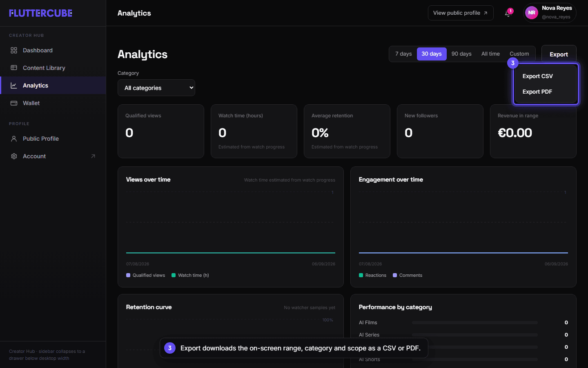The width and height of the screenshot is (588, 368).
Task: Open the Wallet page
Action: coord(53,103)
